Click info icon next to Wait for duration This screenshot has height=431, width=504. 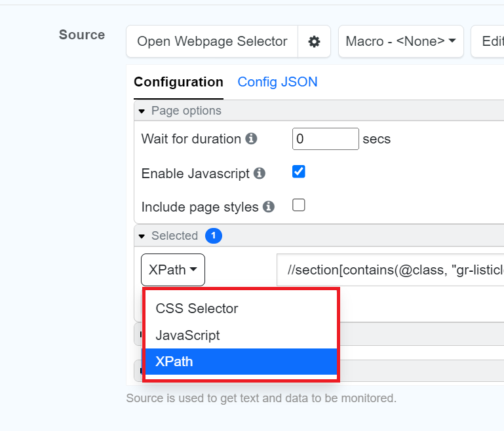click(x=251, y=139)
